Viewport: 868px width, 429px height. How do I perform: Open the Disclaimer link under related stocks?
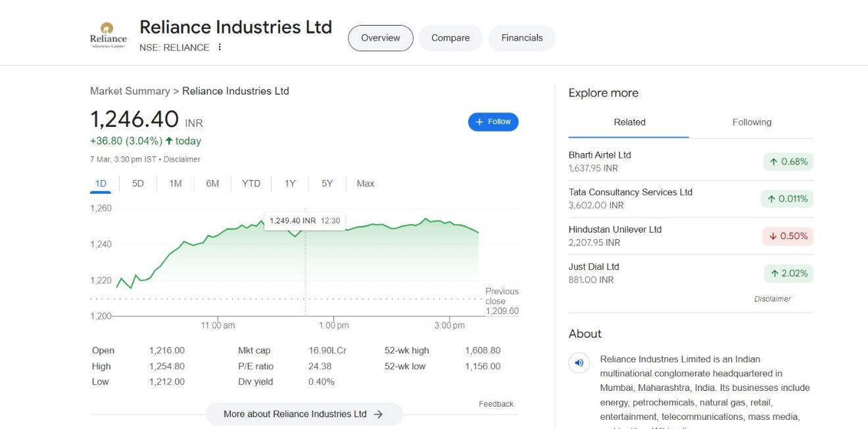coord(773,299)
